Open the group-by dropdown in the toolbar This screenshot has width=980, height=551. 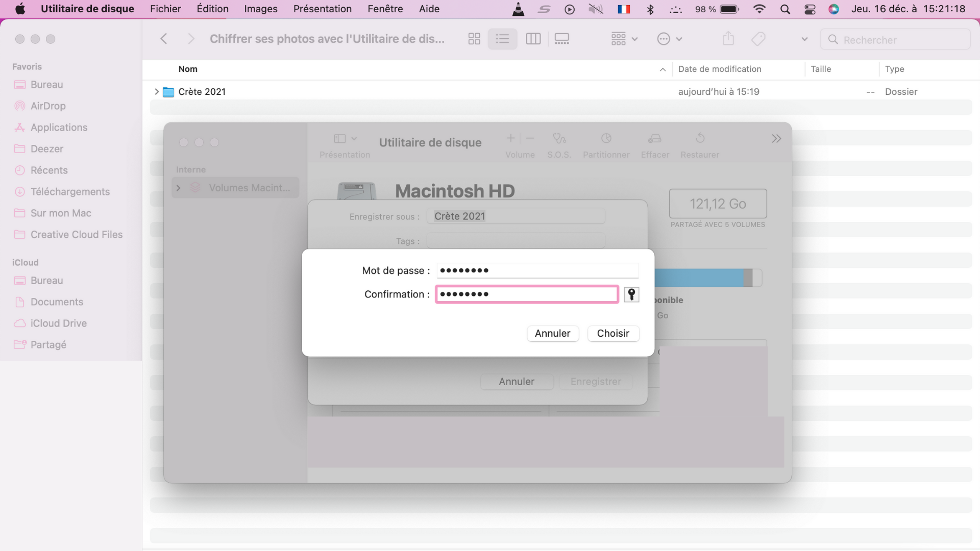624,39
